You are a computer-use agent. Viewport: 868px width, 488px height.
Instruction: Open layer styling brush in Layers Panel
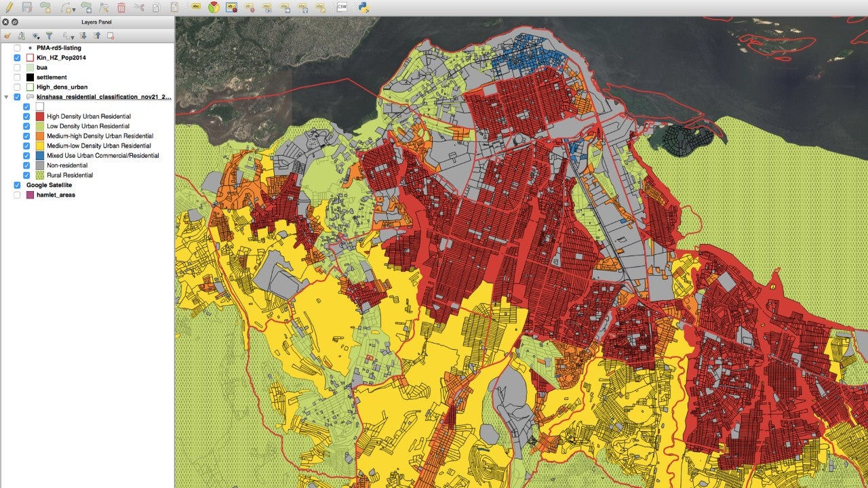7,36
